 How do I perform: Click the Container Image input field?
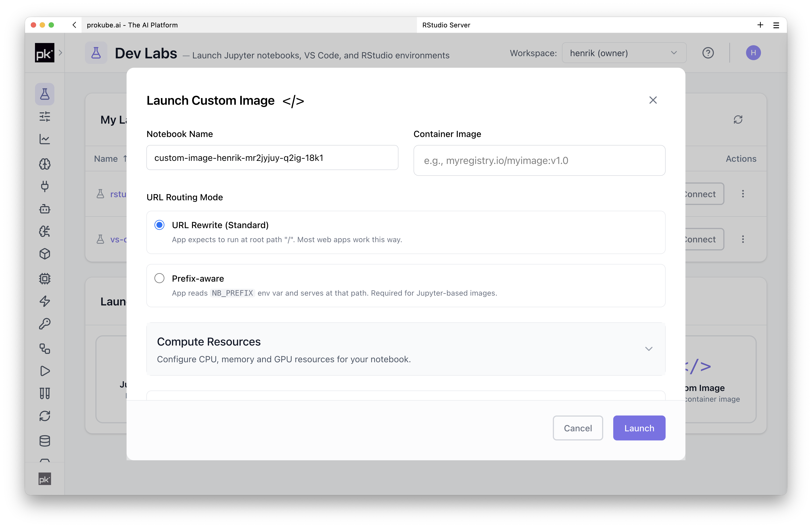tap(539, 160)
